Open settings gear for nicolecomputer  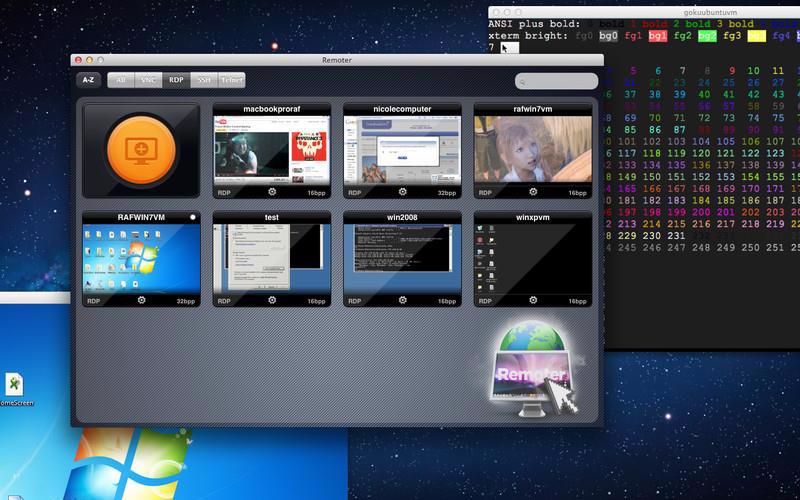(403, 192)
